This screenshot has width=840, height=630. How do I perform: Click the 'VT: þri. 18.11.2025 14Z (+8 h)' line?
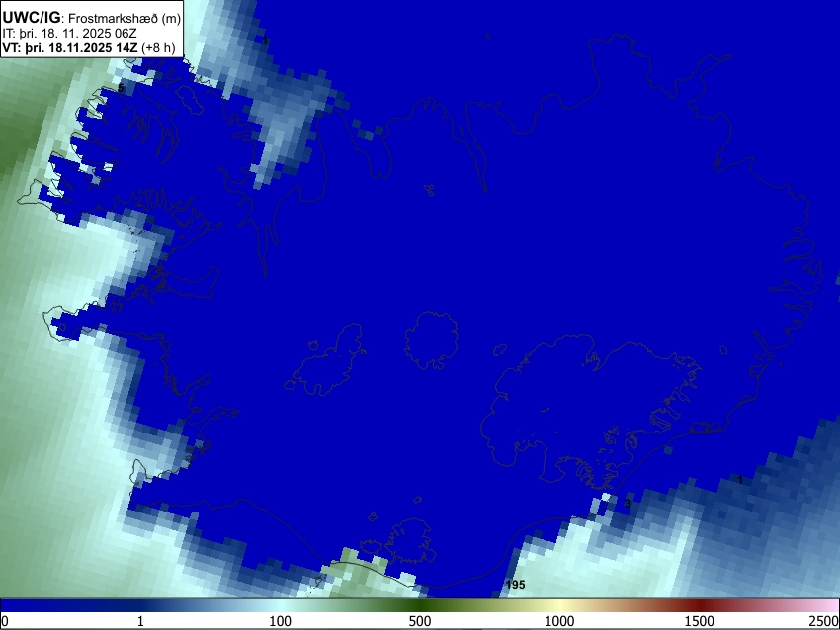click(x=88, y=47)
